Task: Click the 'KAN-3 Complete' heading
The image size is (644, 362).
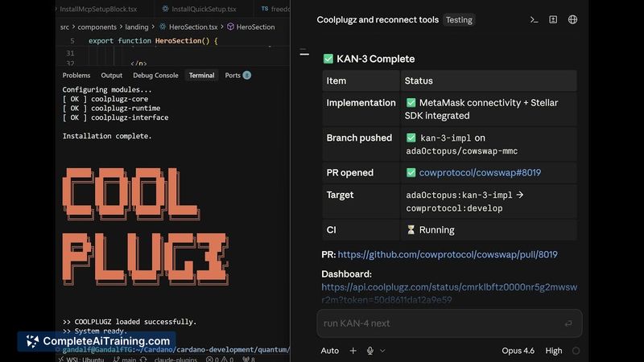Action: 375,59
